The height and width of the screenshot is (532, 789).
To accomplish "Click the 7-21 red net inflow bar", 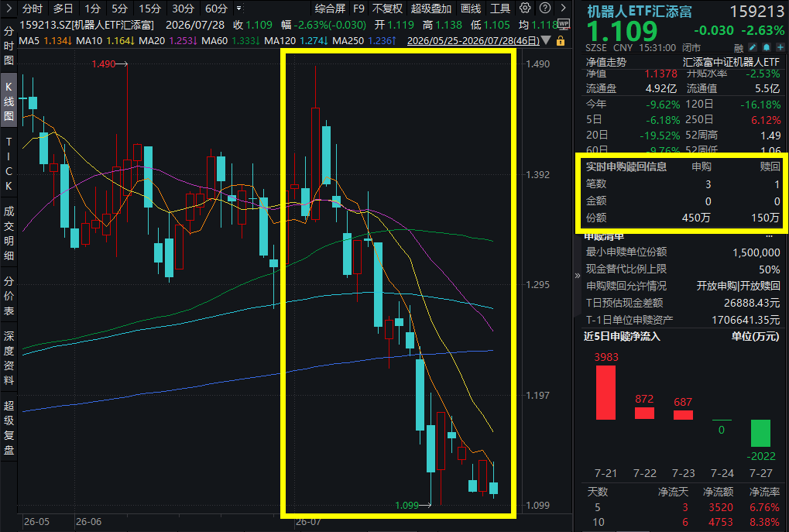I will (605, 392).
